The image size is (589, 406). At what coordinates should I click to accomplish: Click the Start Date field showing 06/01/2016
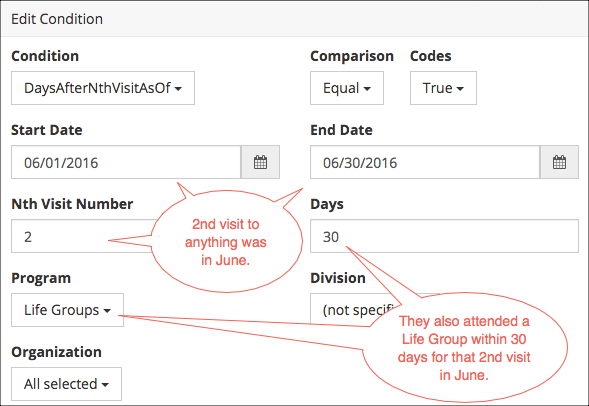(126, 162)
